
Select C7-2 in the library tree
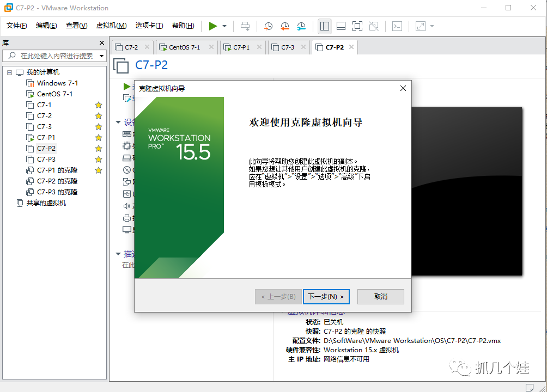(44, 115)
